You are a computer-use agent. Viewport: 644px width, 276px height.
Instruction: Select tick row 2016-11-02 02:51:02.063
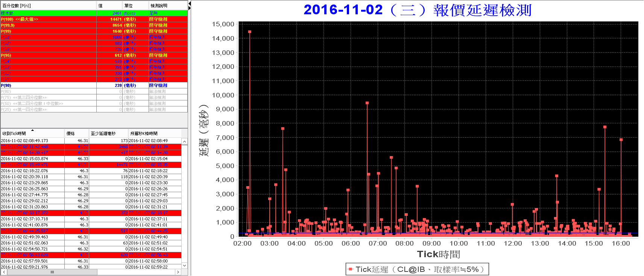[91, 243]
